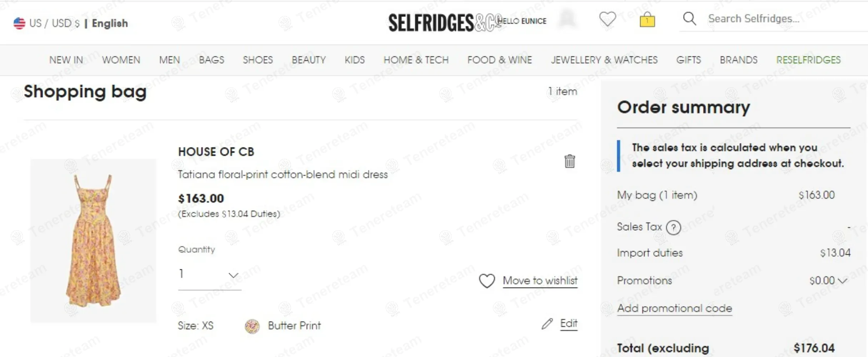This screenshot has height=357, width=868.
Task: Open the yellow shopping bag icon
Action: (x=647, y=20)
